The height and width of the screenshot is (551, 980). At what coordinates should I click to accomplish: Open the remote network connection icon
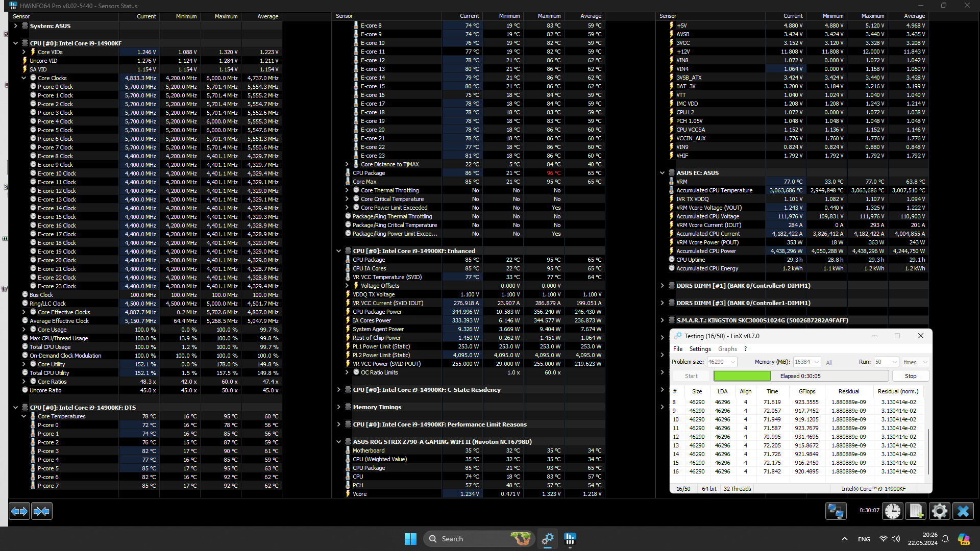click(x=836, y=511)
